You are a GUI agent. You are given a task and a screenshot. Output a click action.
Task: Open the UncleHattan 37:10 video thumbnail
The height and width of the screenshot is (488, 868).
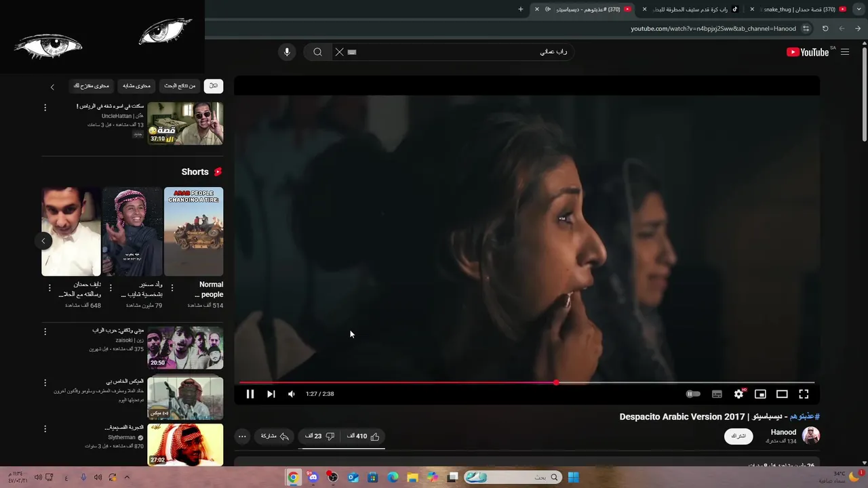185,123
